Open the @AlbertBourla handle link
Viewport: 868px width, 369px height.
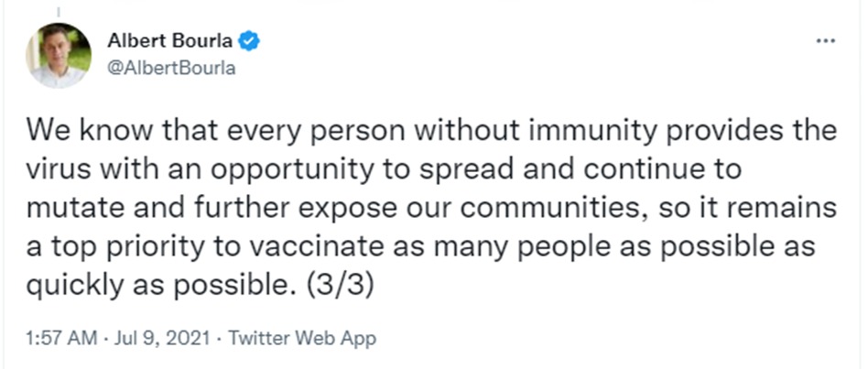171,68
